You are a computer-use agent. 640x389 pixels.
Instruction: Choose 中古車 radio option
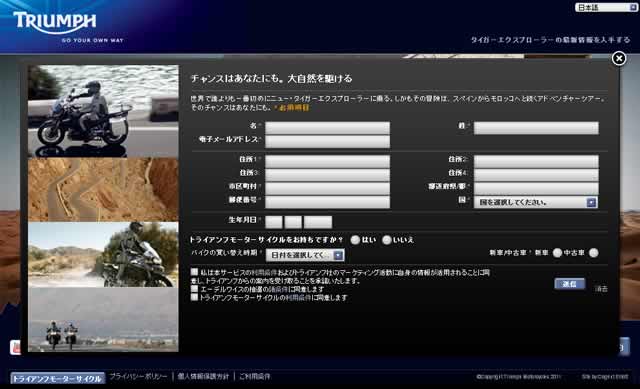click(x=593, y=253)
